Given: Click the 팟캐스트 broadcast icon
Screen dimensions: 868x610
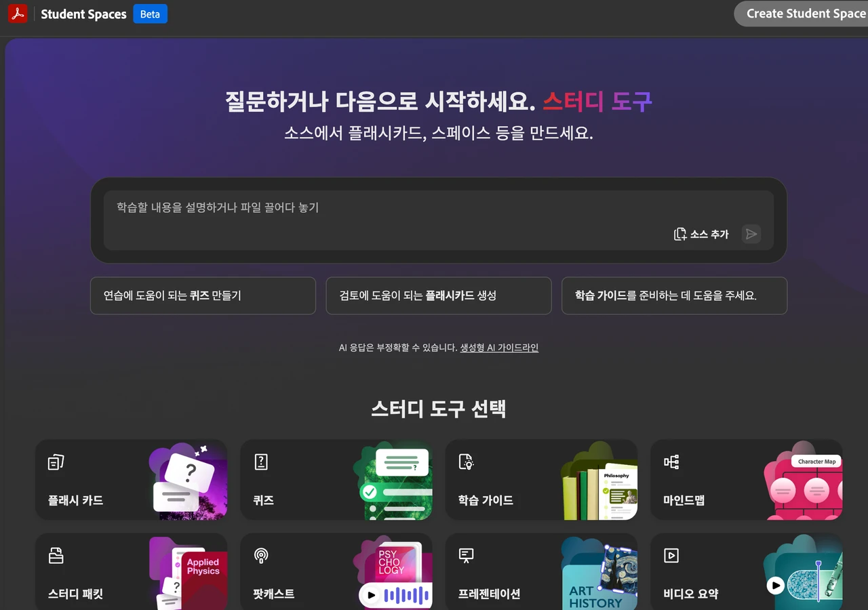Looking at the screenshot, I should pyautogui.click(x=261, y=556).
